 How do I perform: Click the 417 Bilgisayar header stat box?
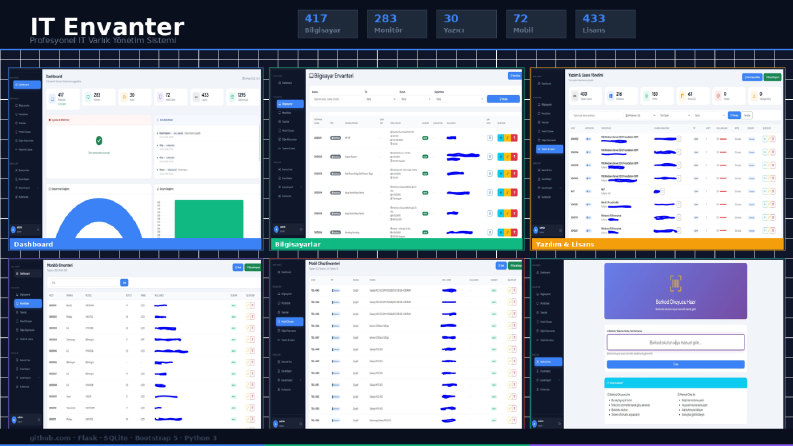[328, 24]
